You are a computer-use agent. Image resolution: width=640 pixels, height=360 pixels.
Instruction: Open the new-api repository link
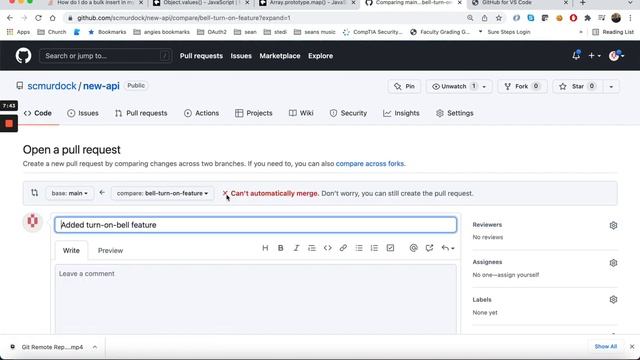(101, 86)
